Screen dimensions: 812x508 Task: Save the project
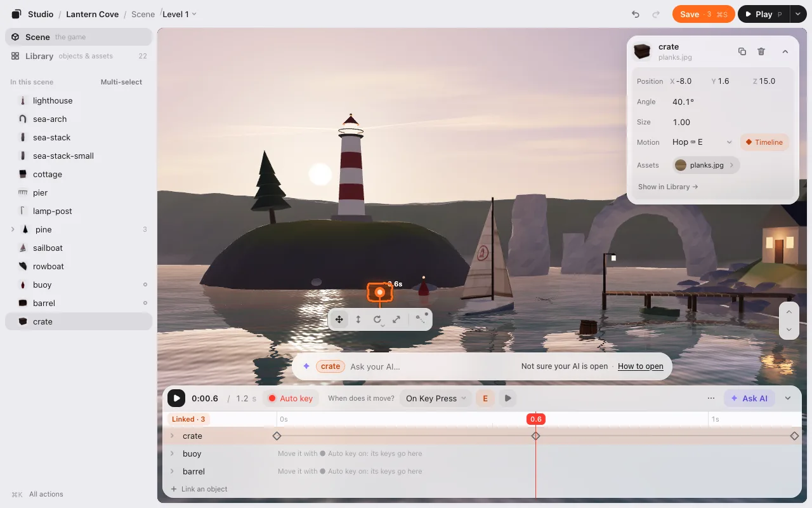point(704,14)
